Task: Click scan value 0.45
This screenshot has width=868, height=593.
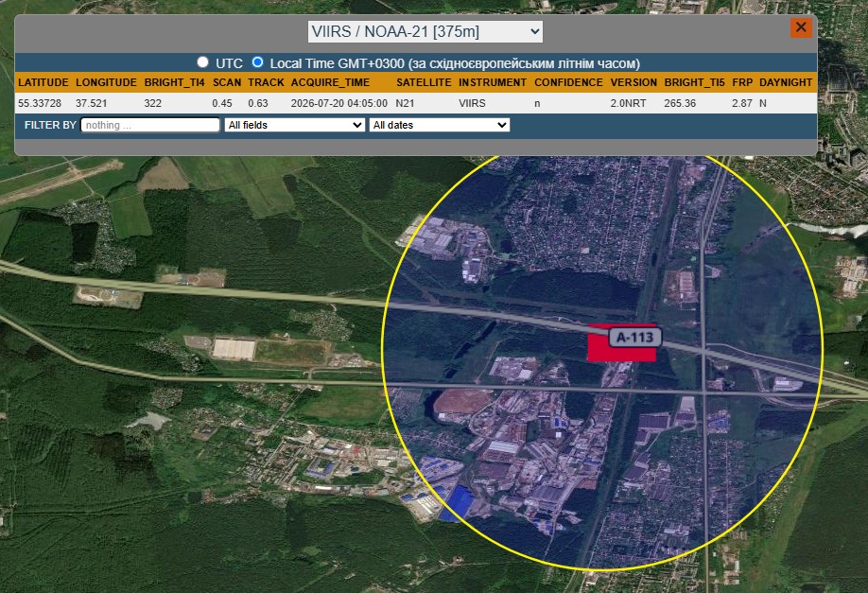Action: 222,103
